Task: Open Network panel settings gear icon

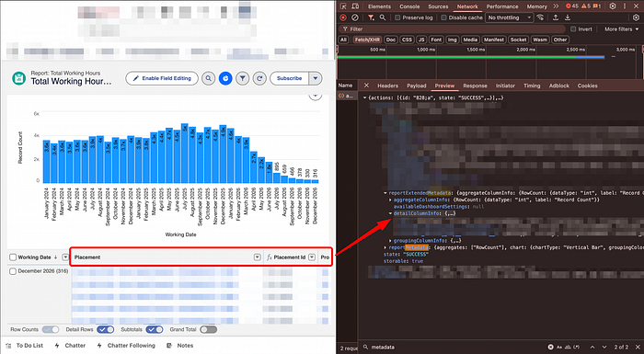Action: point(637,17)
